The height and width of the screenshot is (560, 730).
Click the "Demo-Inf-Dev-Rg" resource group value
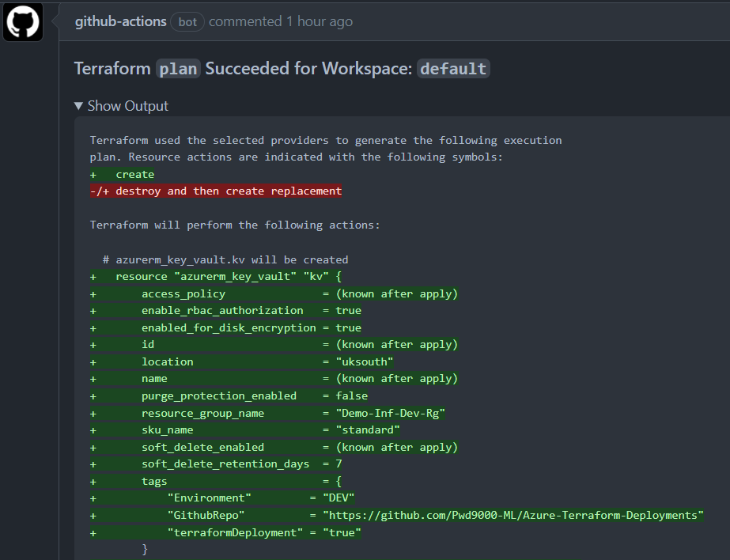[x=391, y=413]
